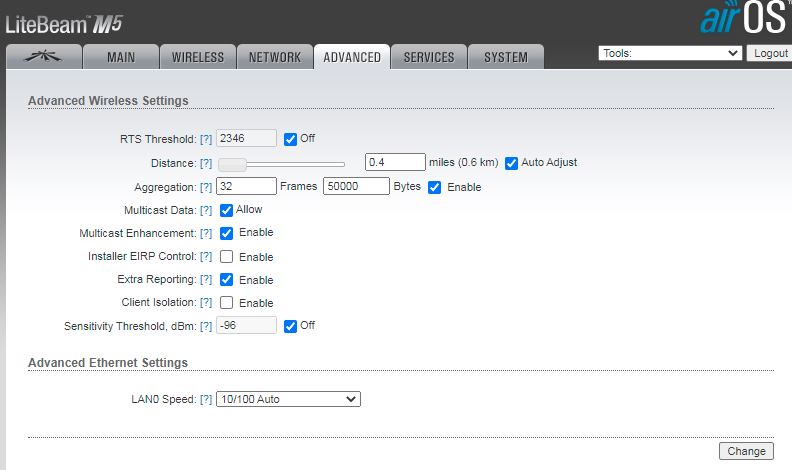The width and height of the screenshot is (792, 470).
Task: Enable the Client Isolation checkbox
Action: pyautogui.click(x=227, y=303)
